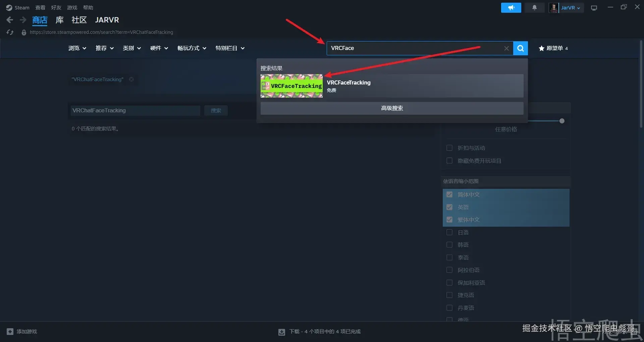644x342 pixels.
Task: Clear the store search box with X
Action: point(506,48)
